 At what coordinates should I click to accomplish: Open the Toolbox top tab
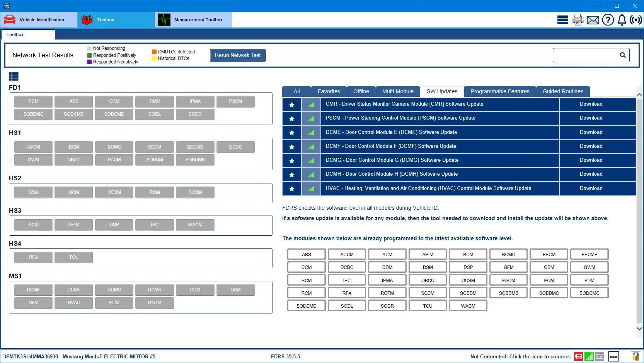[116, 20]
